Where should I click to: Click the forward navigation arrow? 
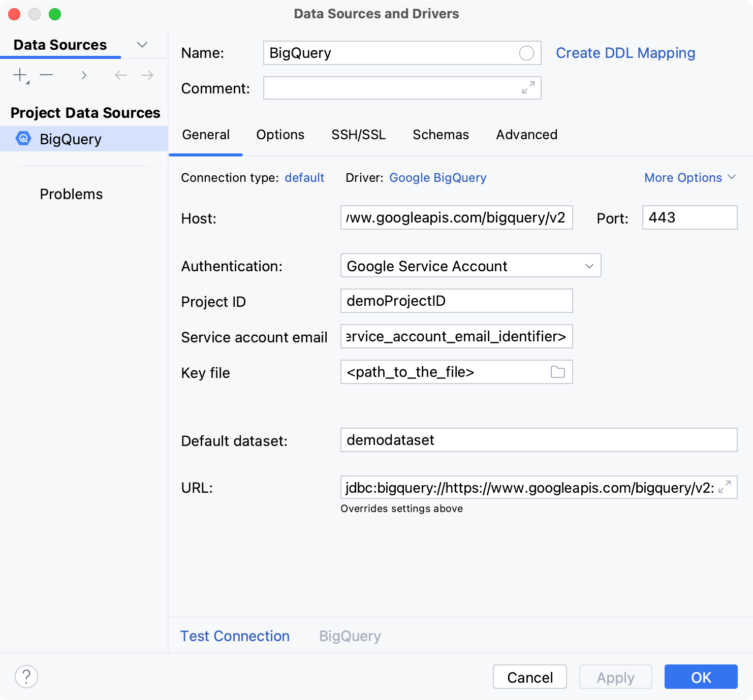click(147, 75)
